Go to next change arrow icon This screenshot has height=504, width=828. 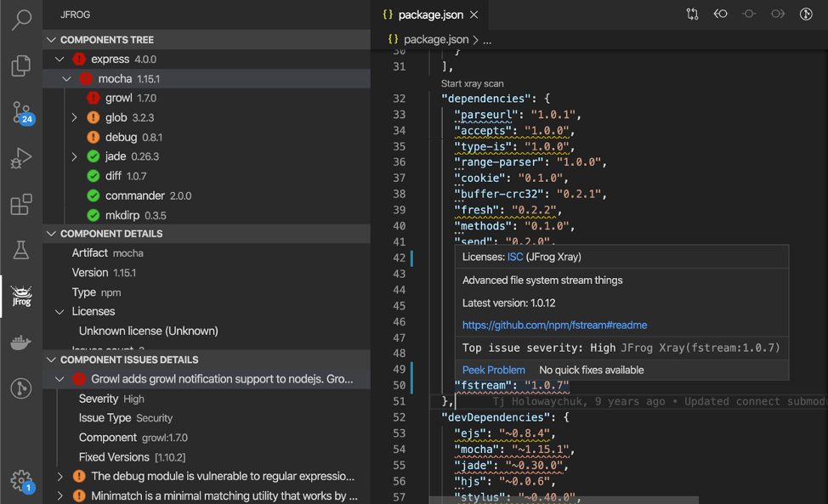click(777, 14)
